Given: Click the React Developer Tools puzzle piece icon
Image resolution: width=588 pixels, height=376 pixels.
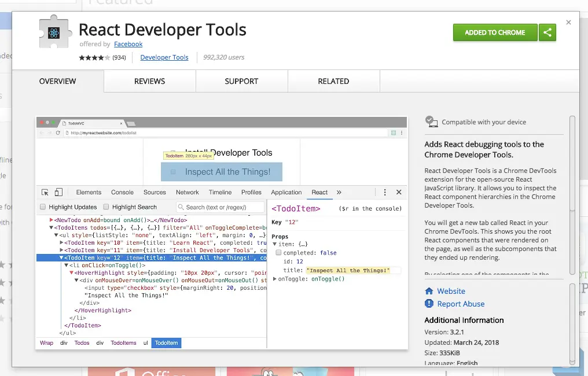Looking at the screenshot, I should [55, 32].
